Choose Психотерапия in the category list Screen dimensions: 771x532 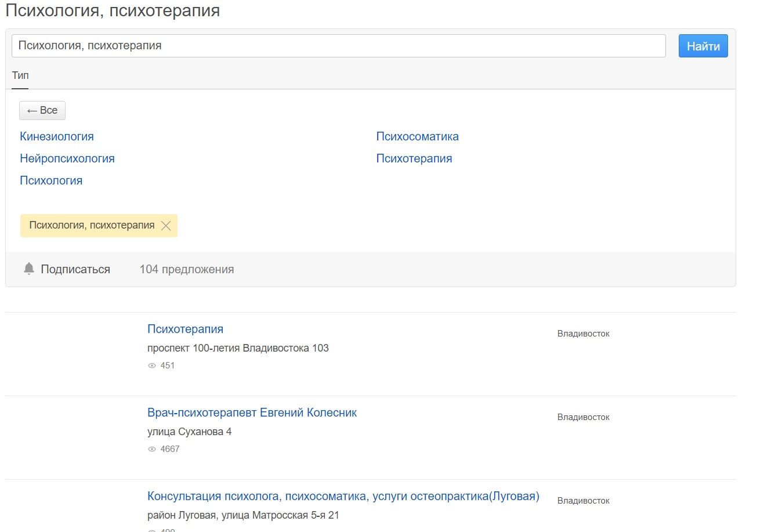(x=414, y=158)
